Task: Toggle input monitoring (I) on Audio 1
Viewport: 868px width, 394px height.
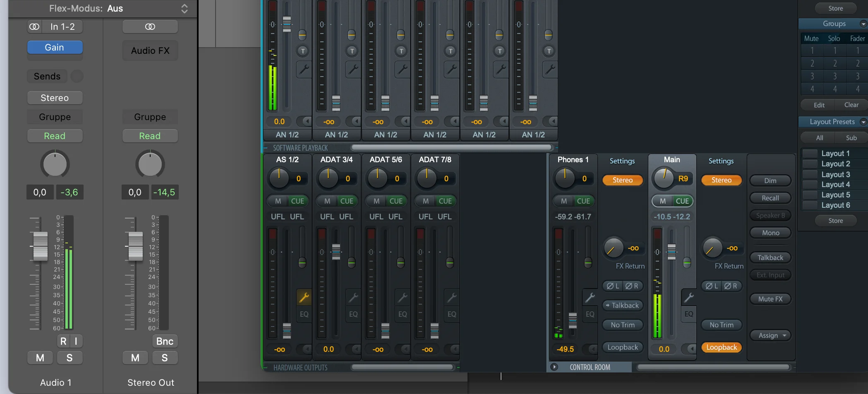Action: (x=76, y=341)
